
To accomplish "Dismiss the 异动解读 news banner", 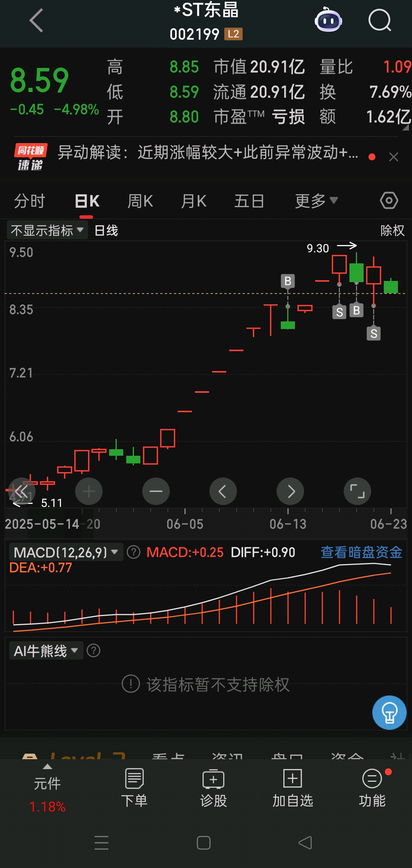I will pos(394,157).
